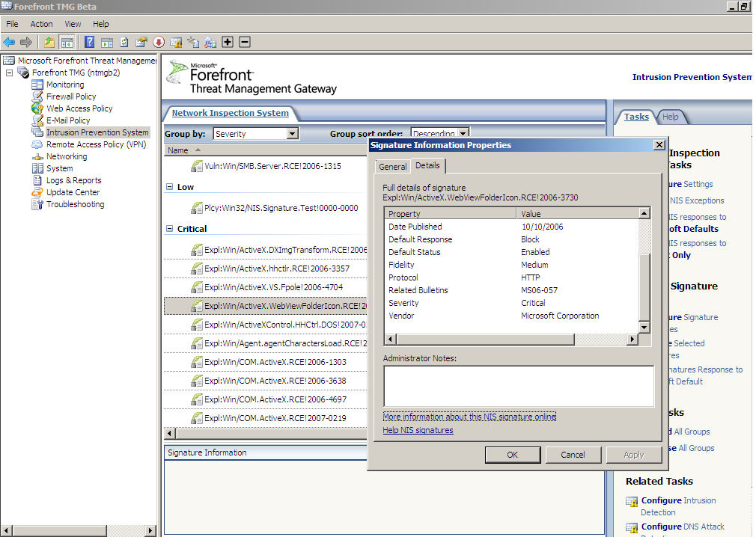
Task: Select signature Expl:Win/ActiveX.VS.Fpole!2006-4704
Action: coord(273,287)
